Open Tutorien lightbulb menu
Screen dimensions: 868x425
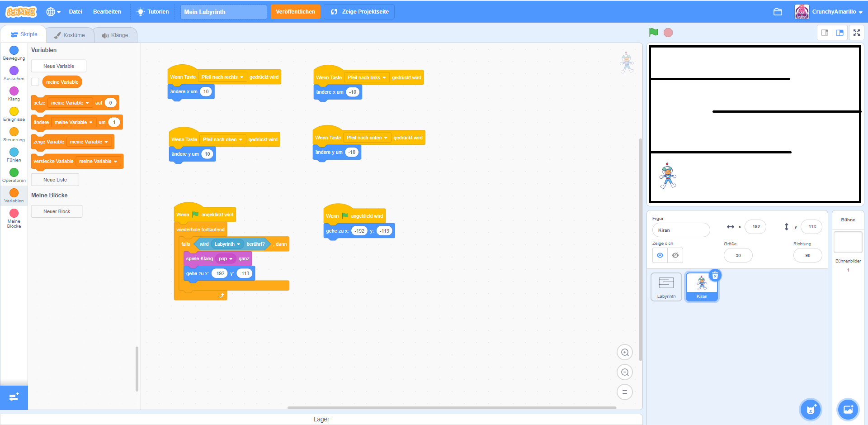click(153, 12)
